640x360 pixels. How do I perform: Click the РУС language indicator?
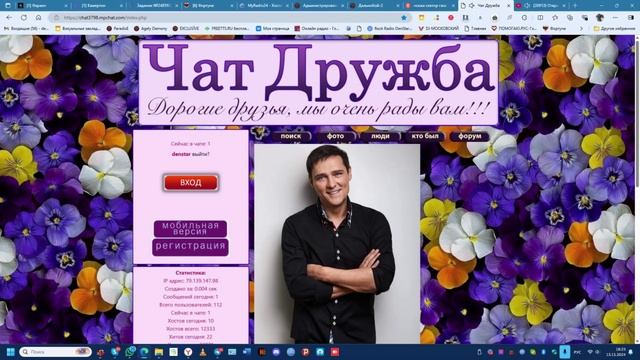tap(578, 352)
